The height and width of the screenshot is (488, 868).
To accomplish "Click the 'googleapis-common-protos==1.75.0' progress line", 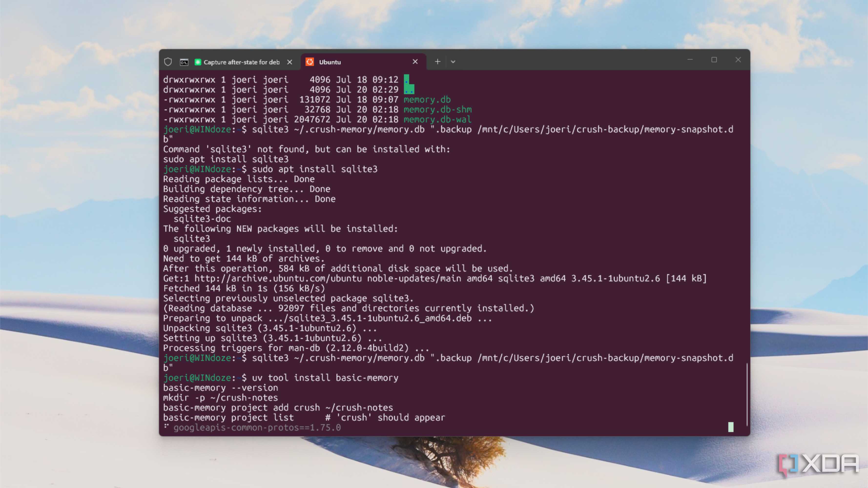I will point(257,428).
